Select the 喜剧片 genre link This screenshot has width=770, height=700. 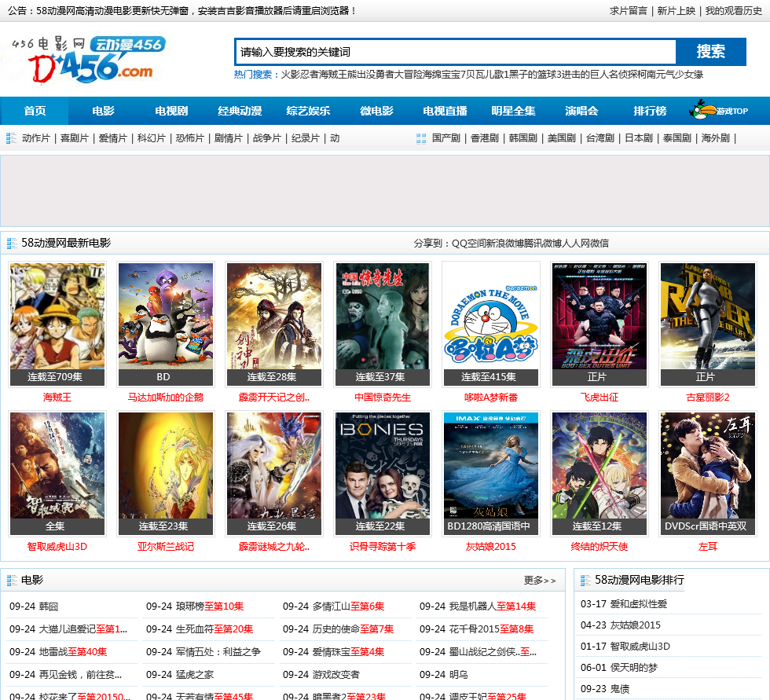pyautogui.click(x=74, y=138)
